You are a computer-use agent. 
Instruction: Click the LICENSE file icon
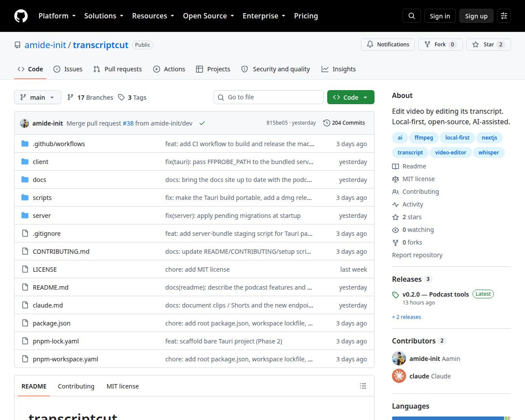point(25,269)
